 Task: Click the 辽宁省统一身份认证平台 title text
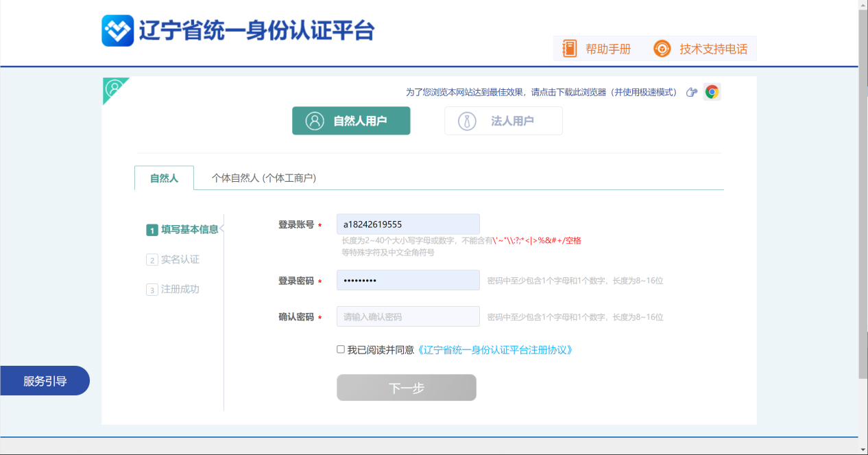[256, 31]
